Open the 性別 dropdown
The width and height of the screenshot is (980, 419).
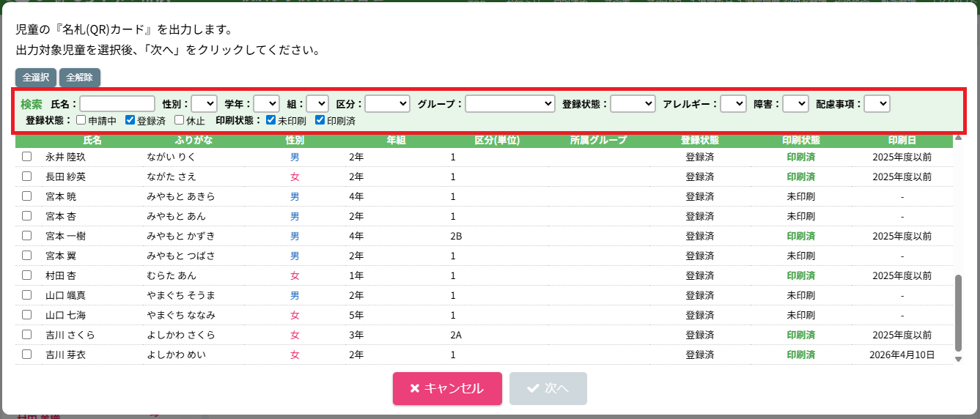[x=204, y=104]
